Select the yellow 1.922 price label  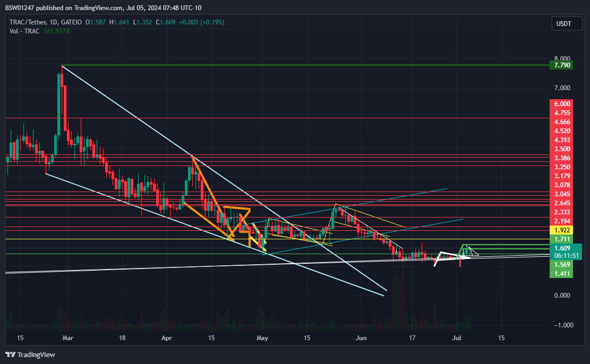(x=561, y=230)
